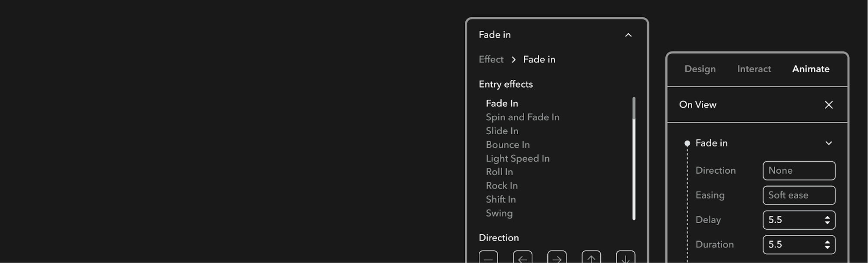Click the Duration value field
868x263 pixels.
click(792, 245)
